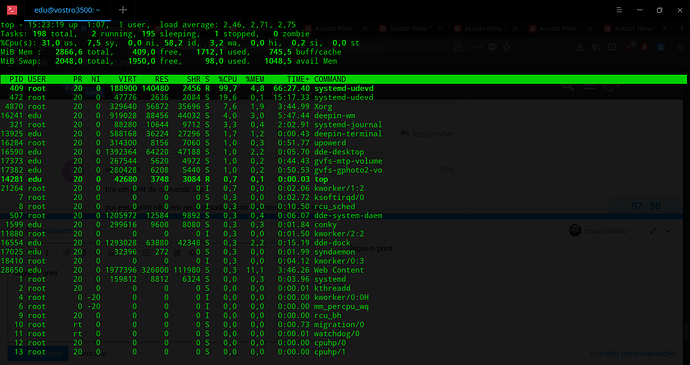Click the gvfs-mtp-volume process name
Viewport: 690px width, 365px height.
click(x=348, y=161)
